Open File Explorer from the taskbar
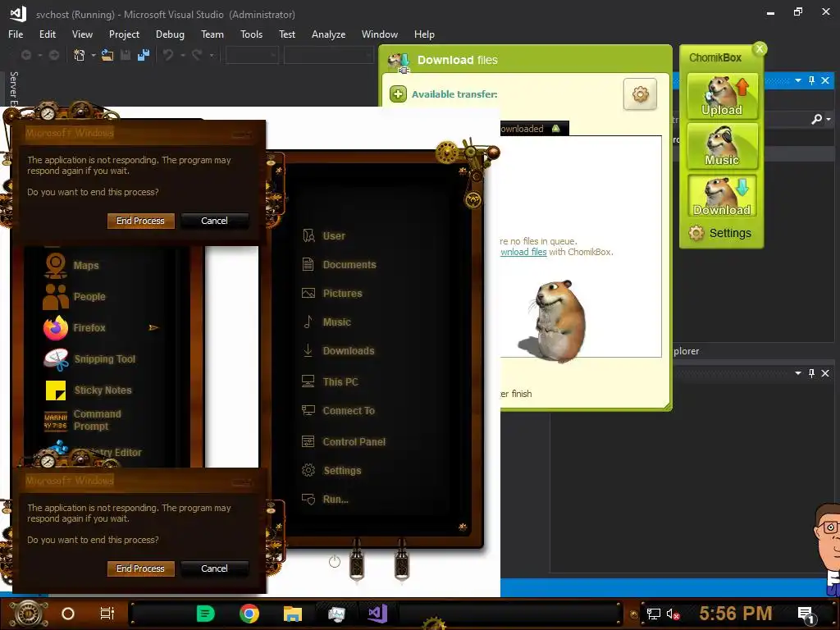 coord(293,614)
